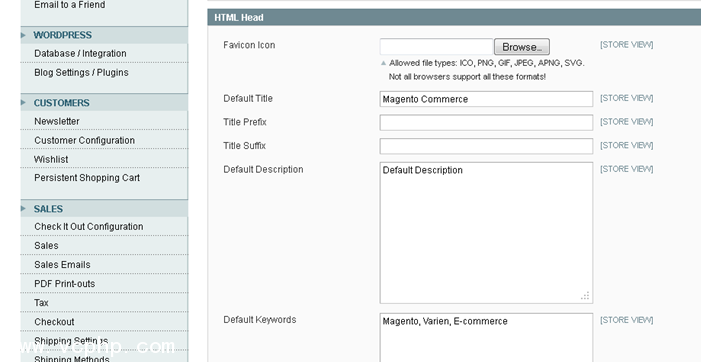Image resolution: width=701 pixels, height=362 pixels.
Task: Click the [STORE VIEW] text beside Default Description
Action: pos(626,169)
